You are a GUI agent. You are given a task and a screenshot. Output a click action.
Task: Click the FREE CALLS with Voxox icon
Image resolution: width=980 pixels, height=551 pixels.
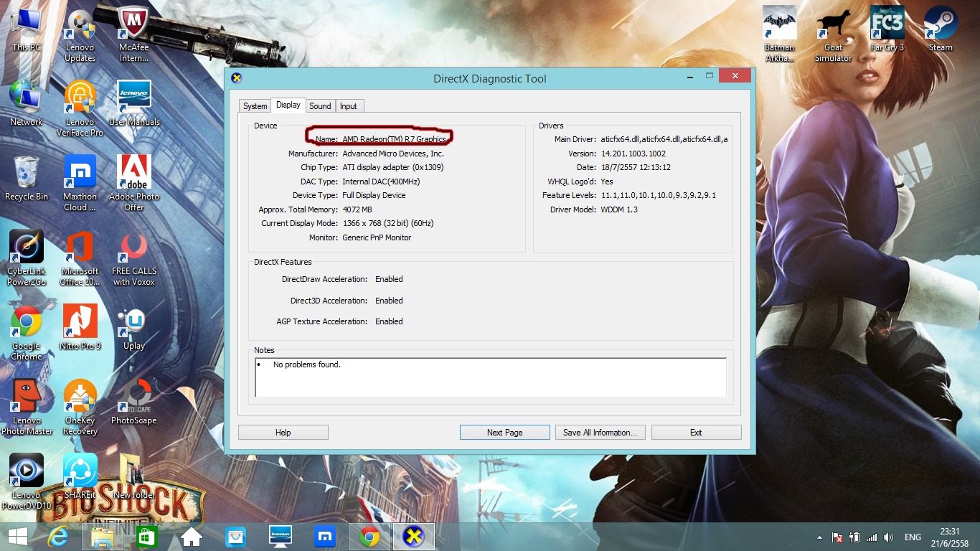point(134,258)
